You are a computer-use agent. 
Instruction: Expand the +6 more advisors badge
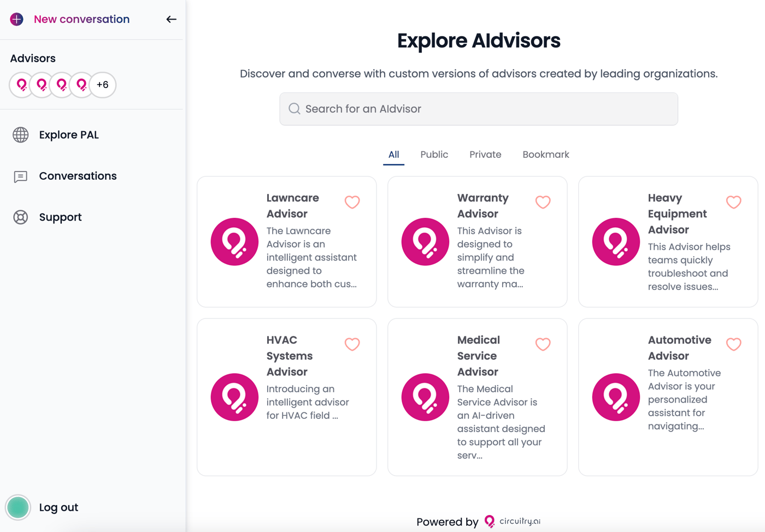(102, 85)
